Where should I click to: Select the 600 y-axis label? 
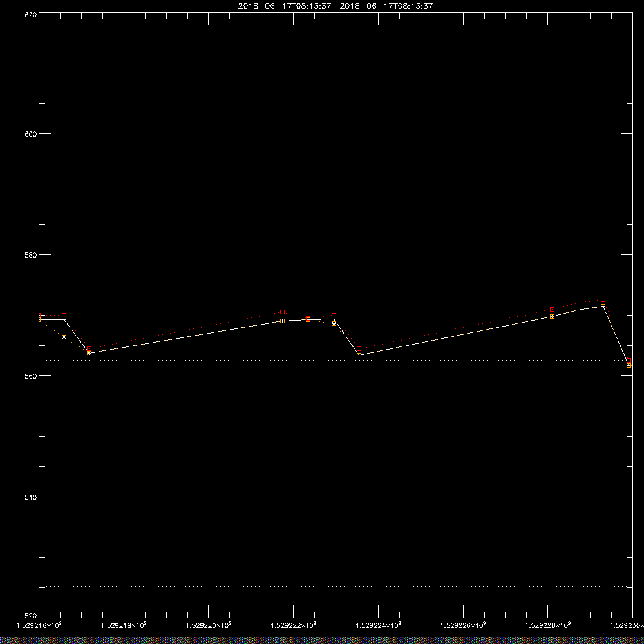31,134
